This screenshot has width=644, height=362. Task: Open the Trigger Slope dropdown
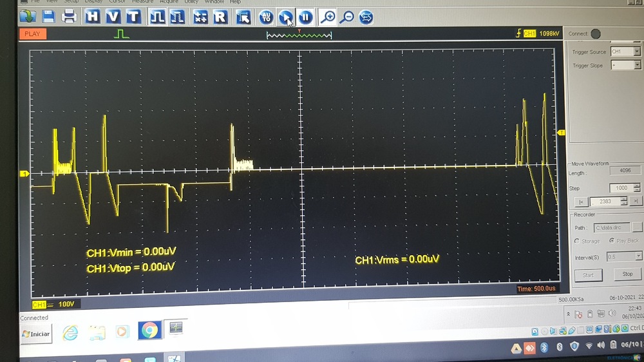pos(625,65)
